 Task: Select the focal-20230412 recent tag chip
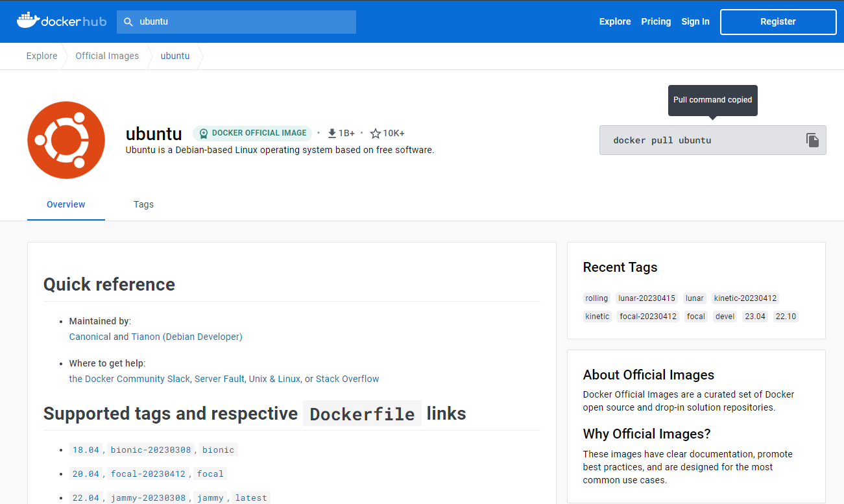point(648,317)
